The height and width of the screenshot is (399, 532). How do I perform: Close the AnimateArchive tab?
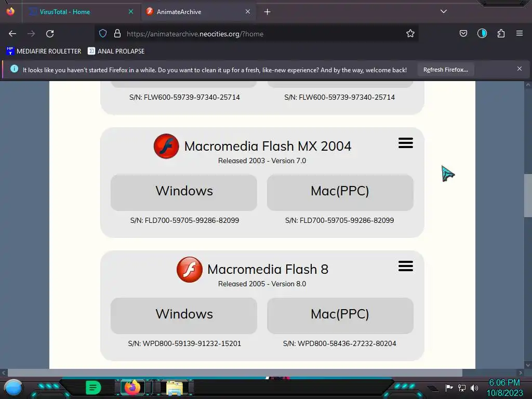click(x=248, y=11)
